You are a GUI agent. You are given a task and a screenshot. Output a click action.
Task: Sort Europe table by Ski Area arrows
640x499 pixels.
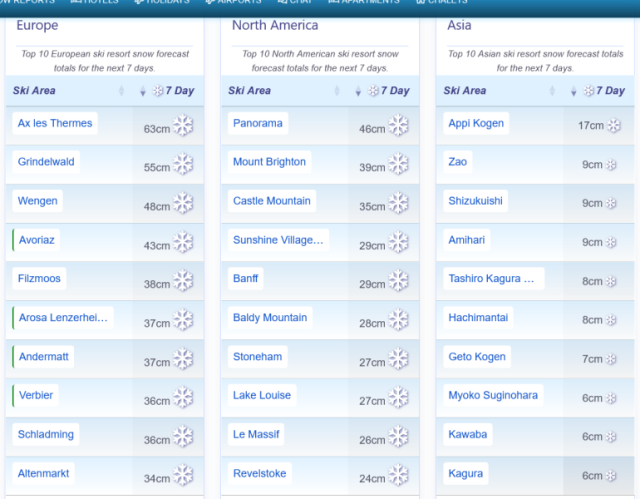121,91
